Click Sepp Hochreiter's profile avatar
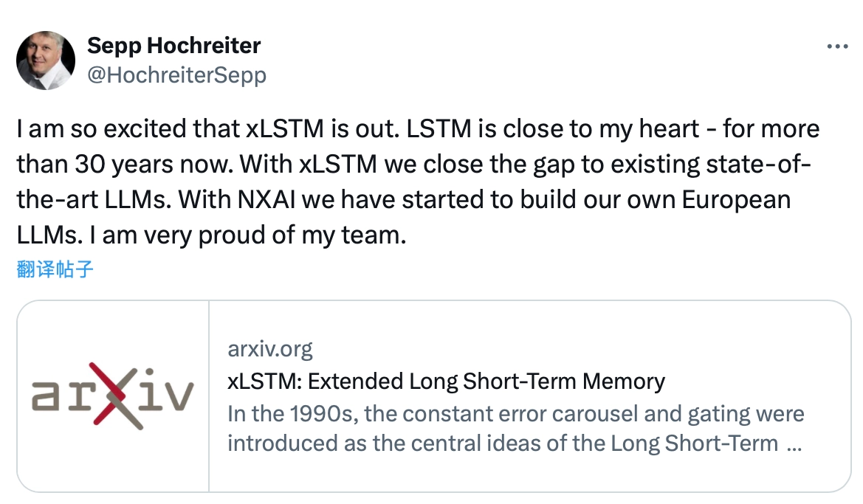Screen dimensions: 863x504 pos(46,61)
